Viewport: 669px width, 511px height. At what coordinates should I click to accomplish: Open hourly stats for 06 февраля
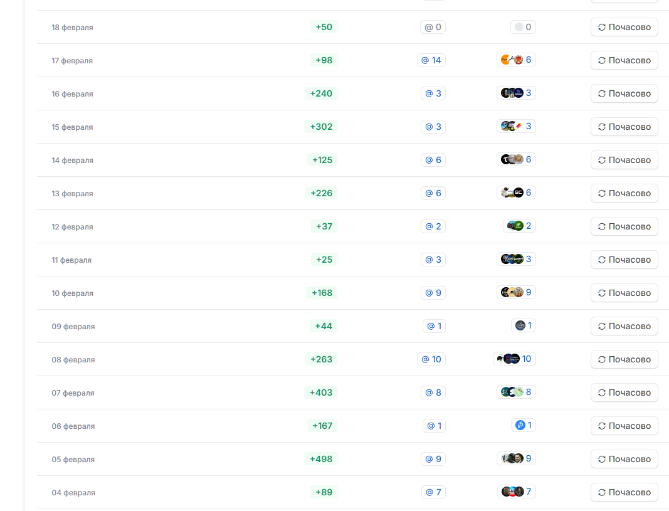(624, 427)
